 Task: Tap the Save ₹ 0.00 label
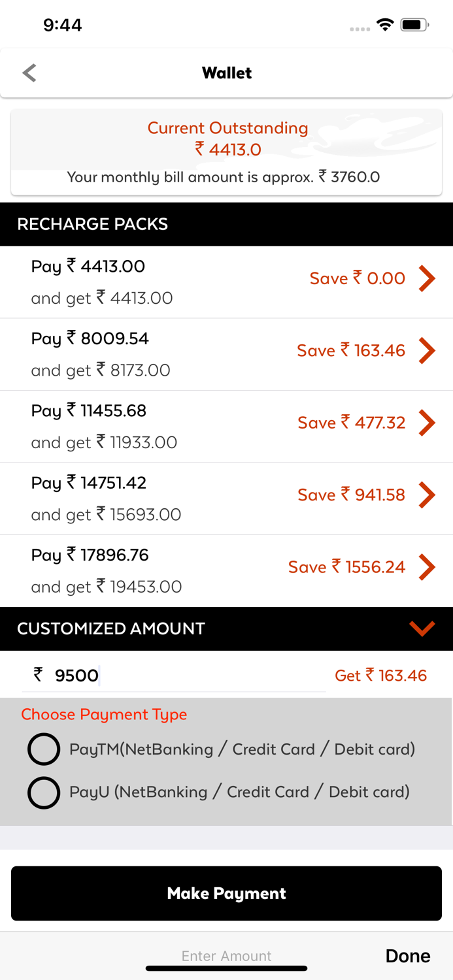[x=357, y=279]
